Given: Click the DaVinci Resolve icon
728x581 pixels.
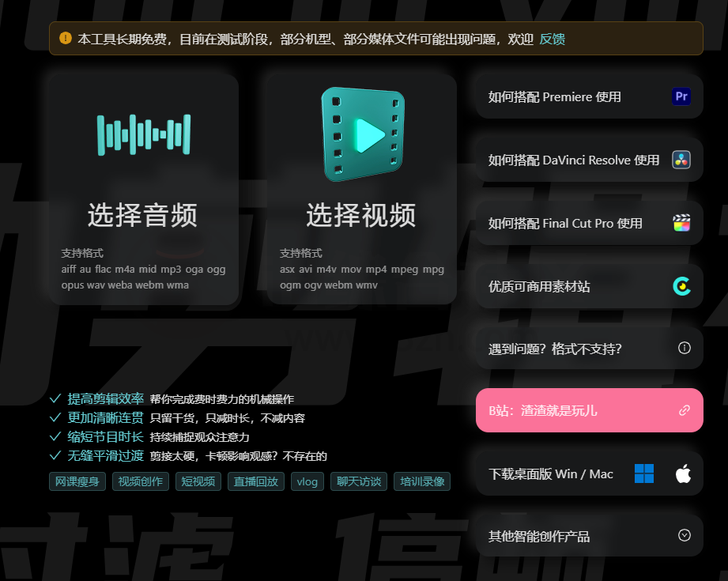Looking at the screenshot, I should coord(681,160).
